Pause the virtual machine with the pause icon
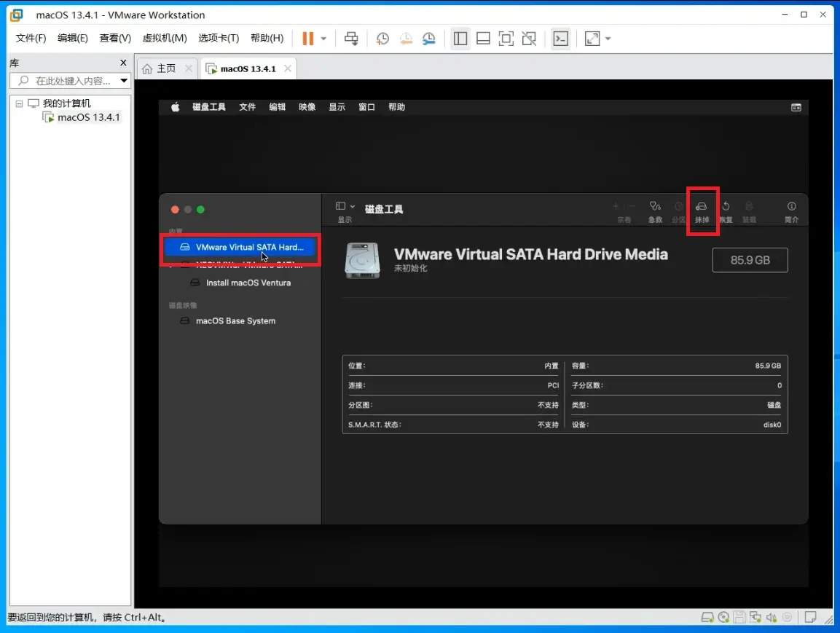 tap(307, 39)
